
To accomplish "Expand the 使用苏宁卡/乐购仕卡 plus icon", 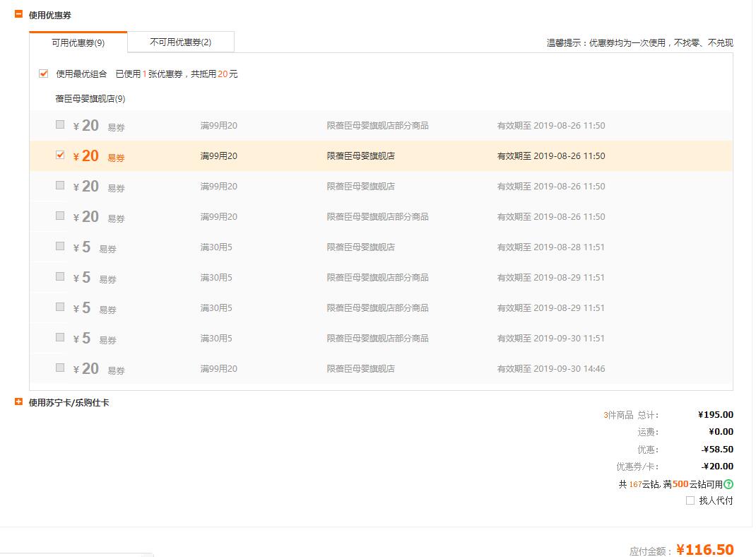I will click(19, 401).
